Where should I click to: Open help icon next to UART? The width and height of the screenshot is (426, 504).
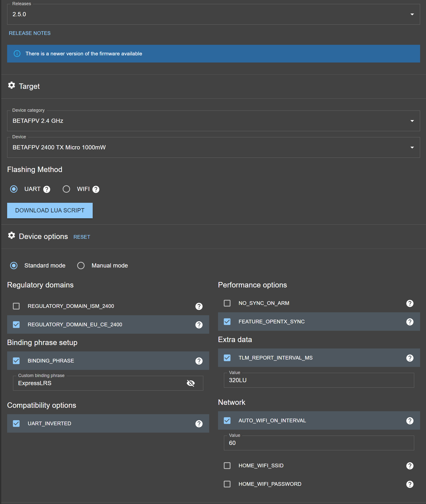coord(47,189)
